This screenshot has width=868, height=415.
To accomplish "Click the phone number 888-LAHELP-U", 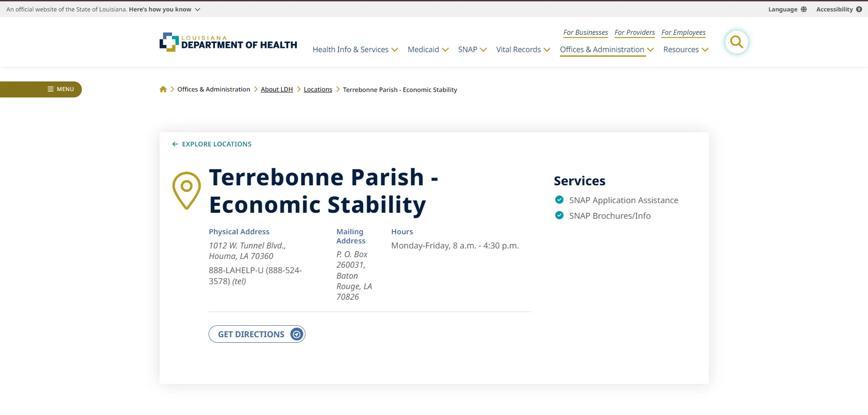I will [255, 275].
